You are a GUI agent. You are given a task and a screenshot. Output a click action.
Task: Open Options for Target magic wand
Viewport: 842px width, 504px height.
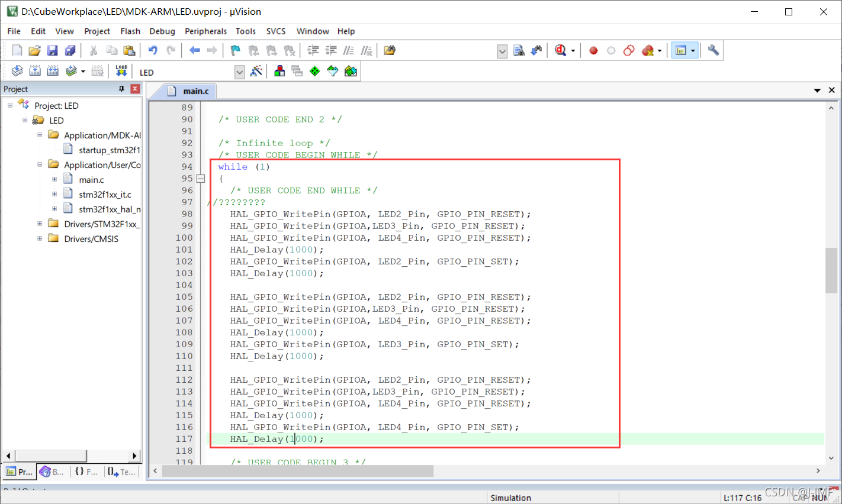256,71
